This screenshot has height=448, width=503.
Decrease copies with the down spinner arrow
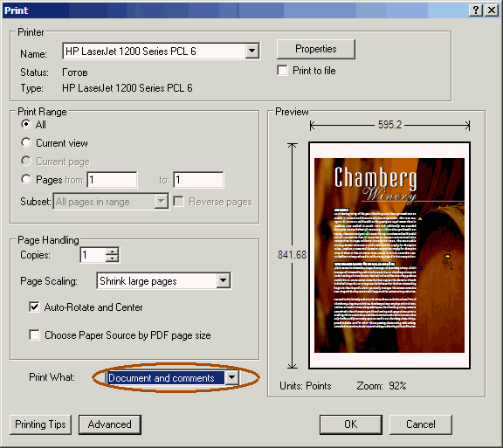coord(112,258)
